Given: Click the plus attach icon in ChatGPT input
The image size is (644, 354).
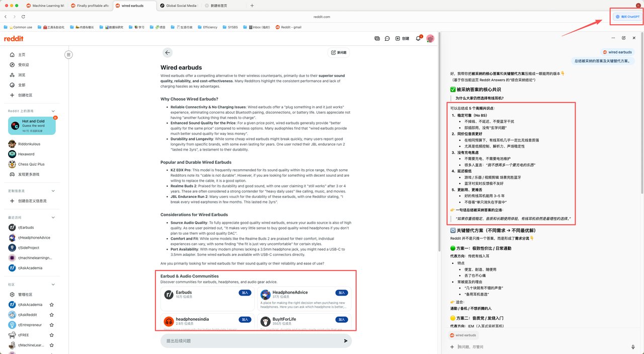Looking at the screenshot, I should click(452, 346).
